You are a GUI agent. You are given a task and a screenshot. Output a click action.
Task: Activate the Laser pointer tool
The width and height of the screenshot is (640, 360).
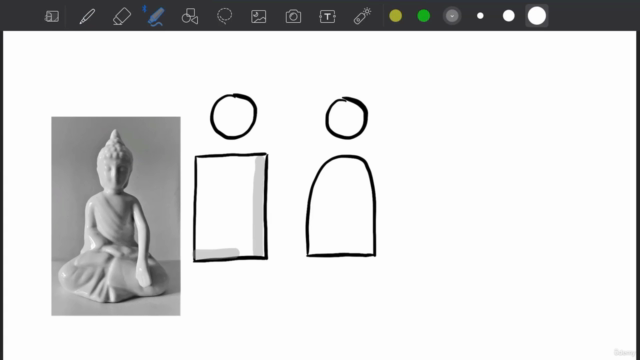click(362, 16)
